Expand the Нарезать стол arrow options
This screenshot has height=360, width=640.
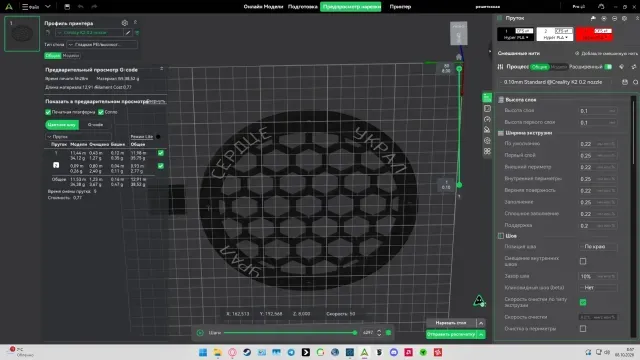pos(481,323)
